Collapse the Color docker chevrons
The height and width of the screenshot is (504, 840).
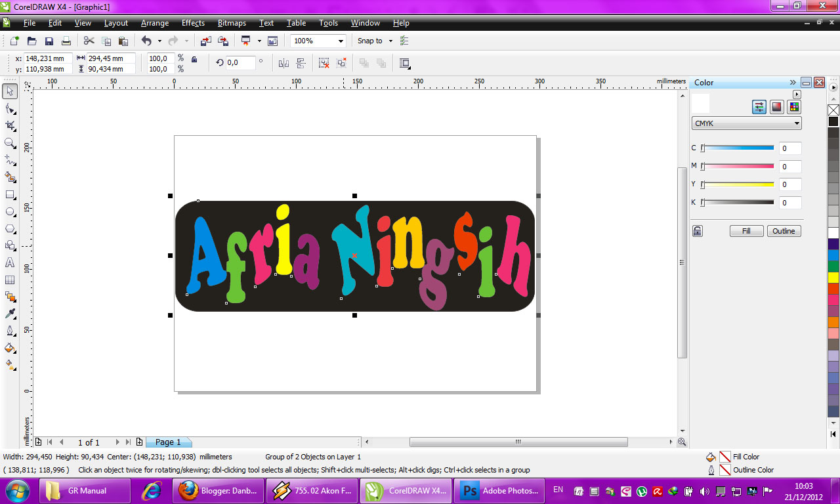pyautogui.click(x=793, y=83)
